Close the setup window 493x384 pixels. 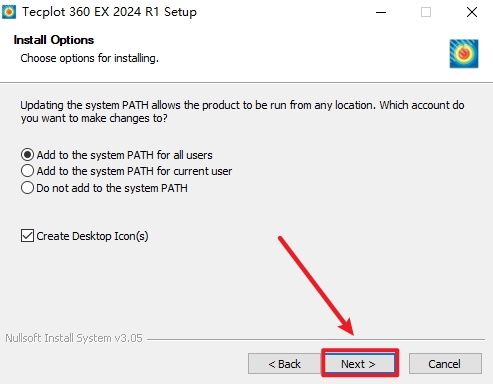[x=472, y=12]
